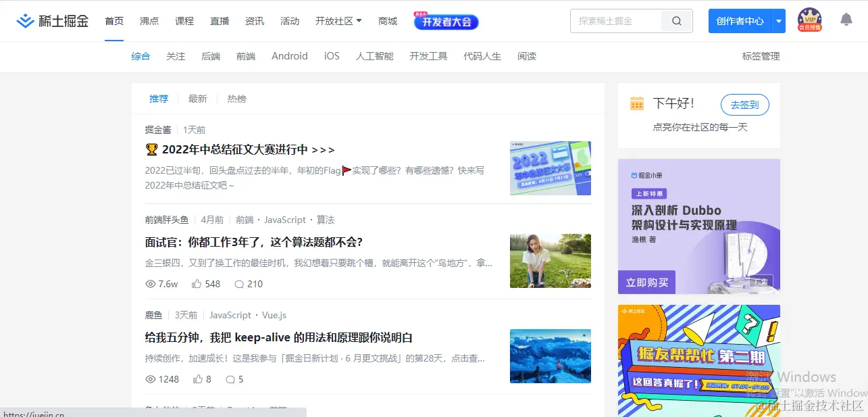Open comments icon showing 5
This screenshot has width=868, height=417.
click(230, 379)
